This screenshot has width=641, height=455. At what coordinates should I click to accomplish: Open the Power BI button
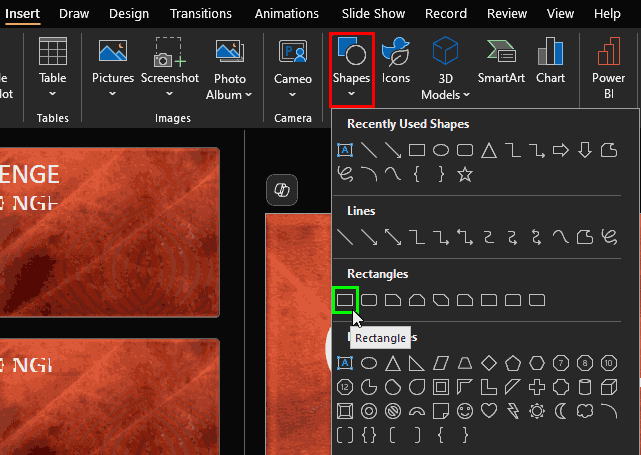(608, 68)
